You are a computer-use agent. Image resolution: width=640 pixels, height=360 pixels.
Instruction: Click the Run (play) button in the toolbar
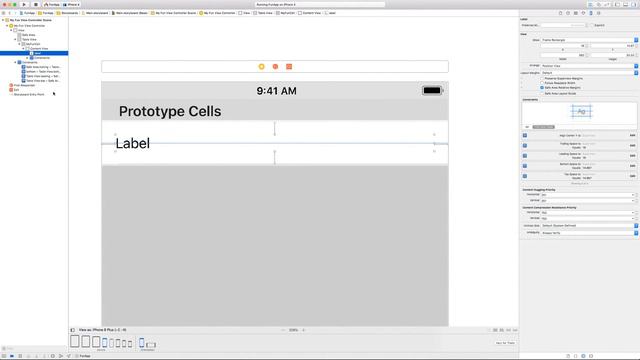[x=24, y=4]
